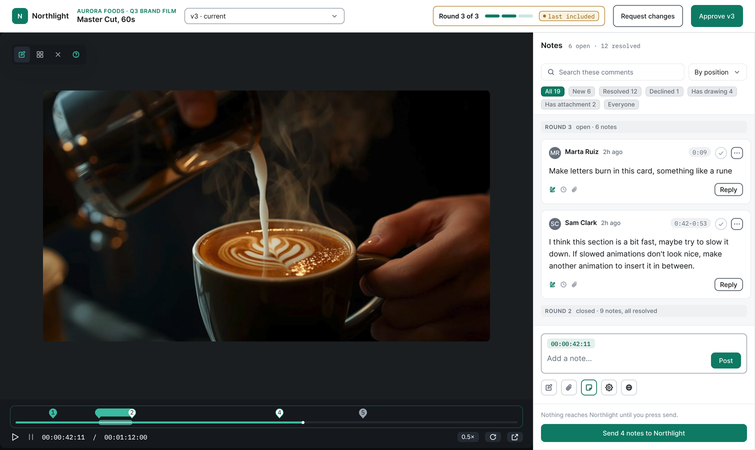Select the sticky note icon below note box
Viewport: 755px width, 450px height.
[589, 387]
